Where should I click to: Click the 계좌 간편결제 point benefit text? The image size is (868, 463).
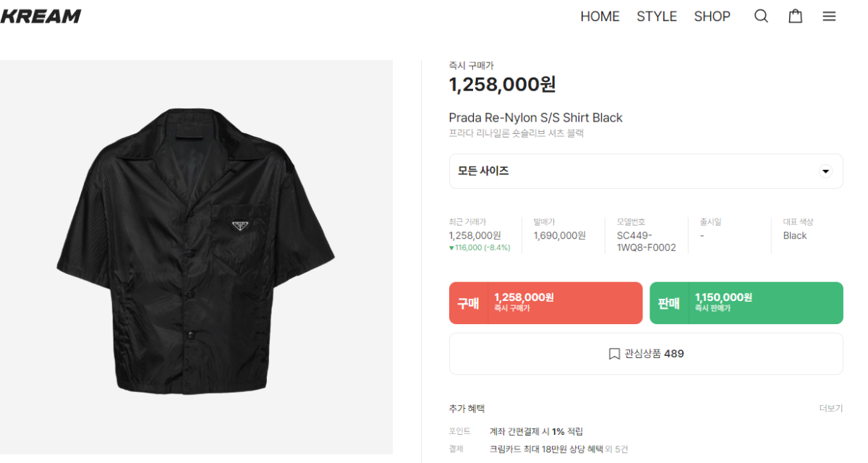pyautogui.click(x=536, y=432)
